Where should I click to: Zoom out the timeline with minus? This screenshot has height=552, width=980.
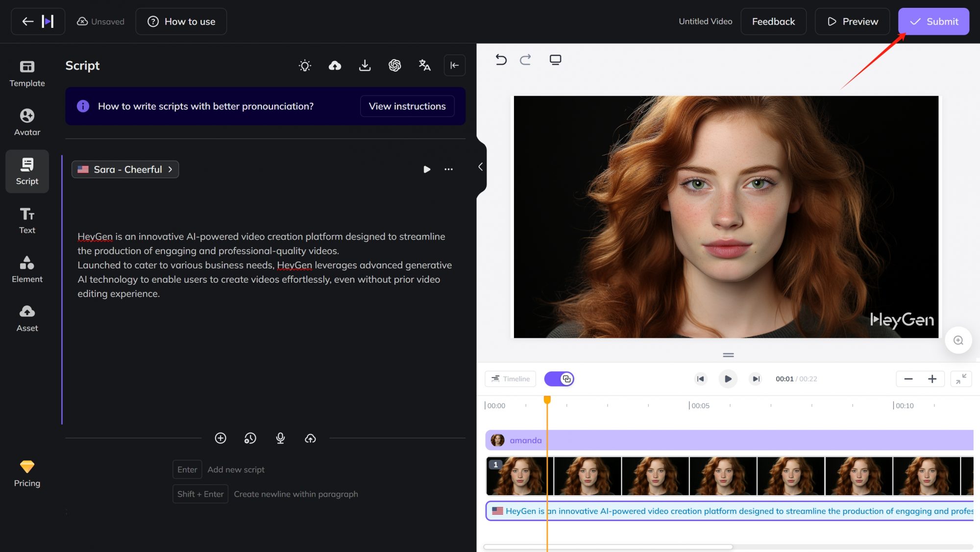click(x=908, y=379)
